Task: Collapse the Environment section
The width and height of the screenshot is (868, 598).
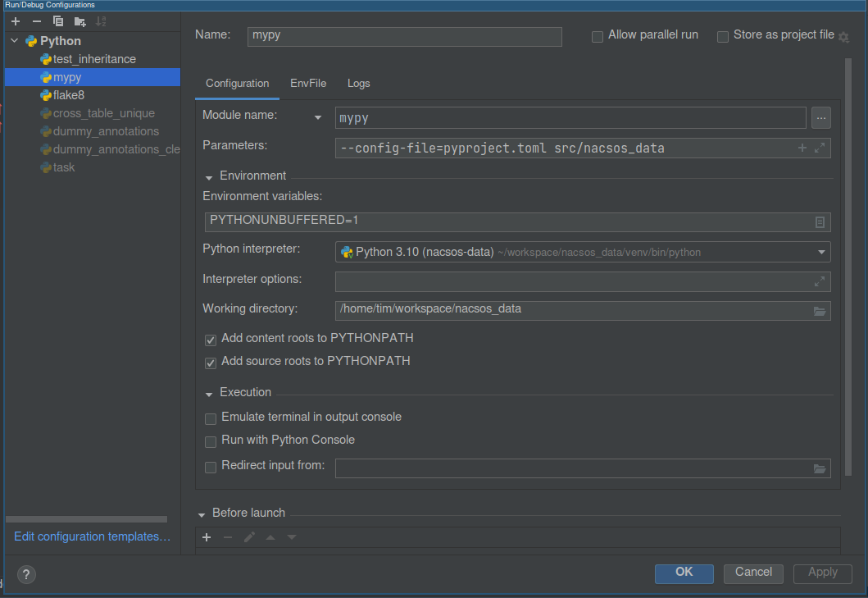Action: [209, 176]
